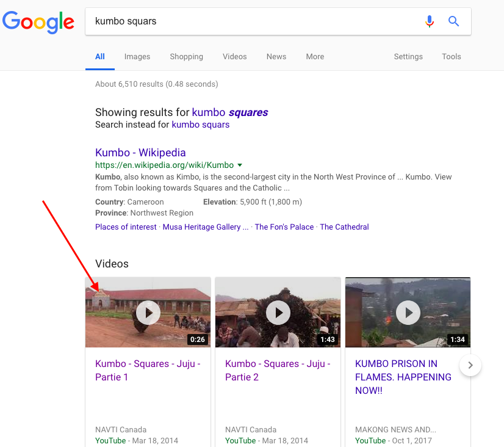Click the blue search magnifier icon
Image resolution: width=504 pixels, height=447 pixels.
[453, 21]
